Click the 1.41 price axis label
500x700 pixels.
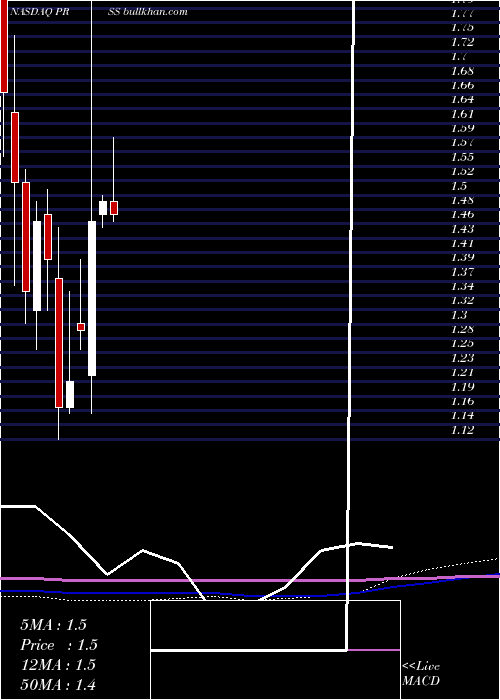462,244
